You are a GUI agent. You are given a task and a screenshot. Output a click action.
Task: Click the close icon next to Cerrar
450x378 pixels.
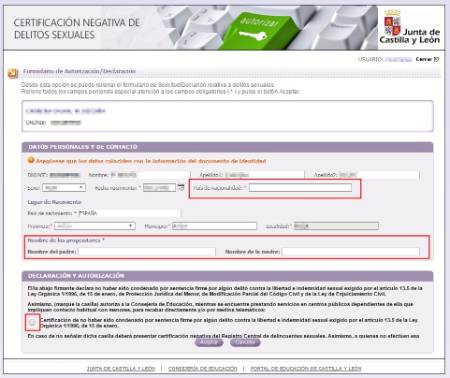pyautogui.click(x=436, y=59)
